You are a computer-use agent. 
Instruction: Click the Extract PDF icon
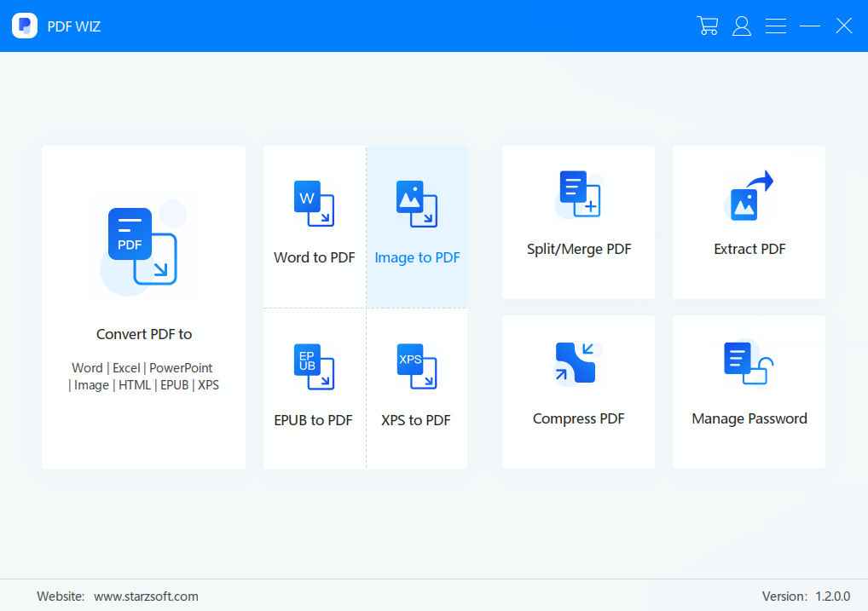click(749, 195)
